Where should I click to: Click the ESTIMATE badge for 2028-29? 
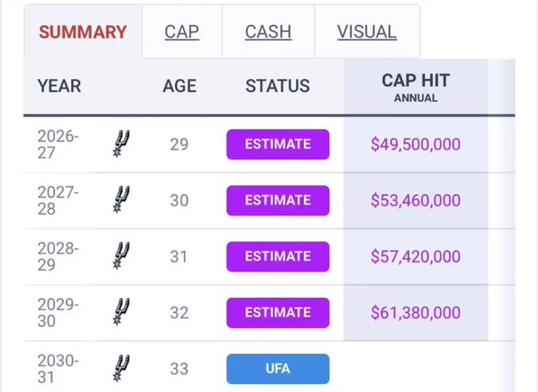[x=278, y=257]
